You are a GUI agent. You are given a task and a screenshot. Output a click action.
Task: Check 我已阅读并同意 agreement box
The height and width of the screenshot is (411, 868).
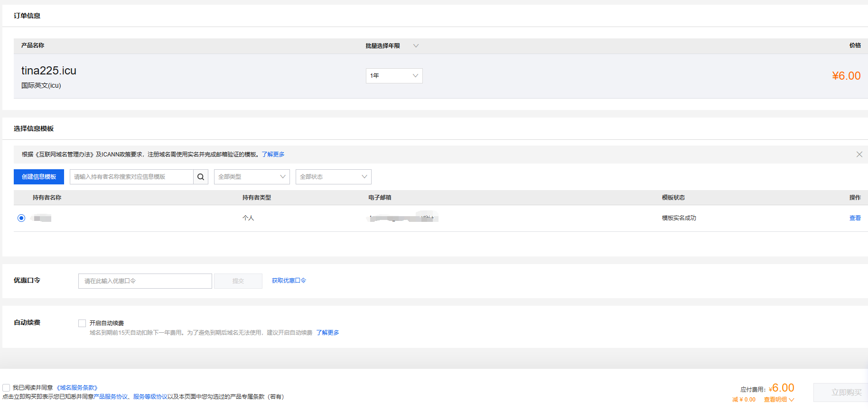point(6,388)
